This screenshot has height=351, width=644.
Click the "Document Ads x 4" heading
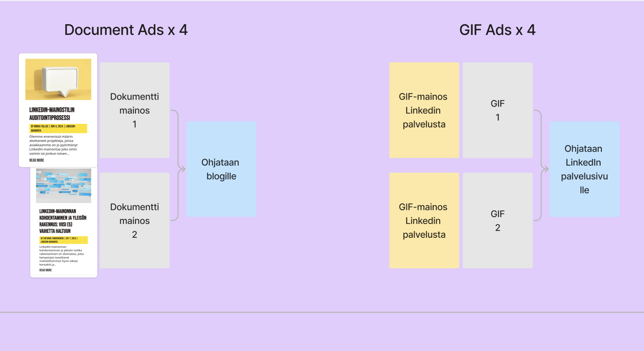pos(126,30)
